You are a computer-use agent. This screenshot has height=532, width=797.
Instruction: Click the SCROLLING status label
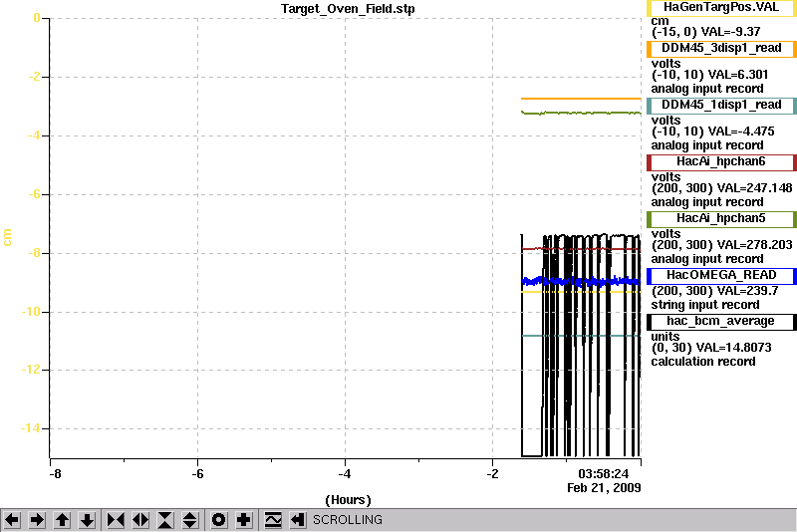point(348,520)
